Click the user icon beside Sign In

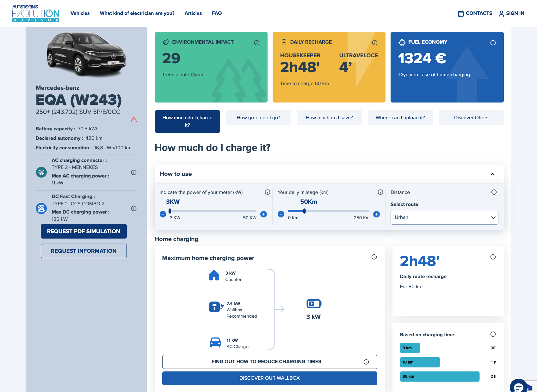tap(501, 14)
